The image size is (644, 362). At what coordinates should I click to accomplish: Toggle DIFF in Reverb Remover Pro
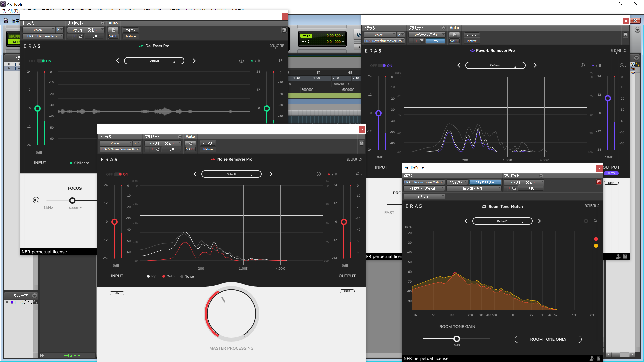click(611, 183)
